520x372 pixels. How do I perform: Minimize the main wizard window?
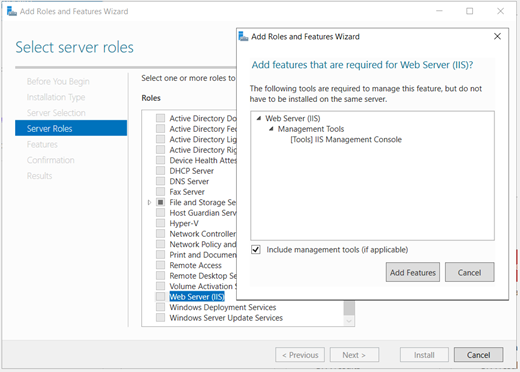click(x=439, y=11)
